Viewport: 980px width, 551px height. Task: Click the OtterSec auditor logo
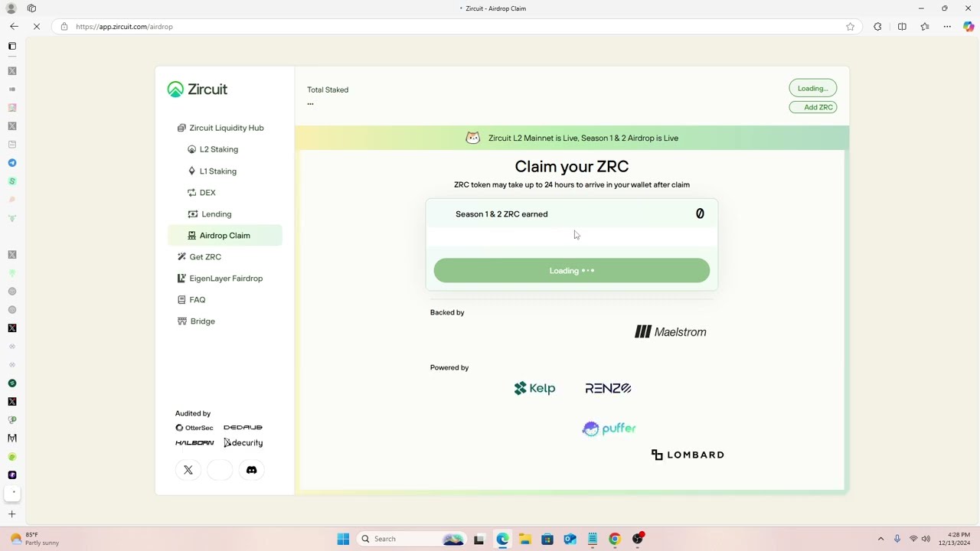click(x=194, y=428)
